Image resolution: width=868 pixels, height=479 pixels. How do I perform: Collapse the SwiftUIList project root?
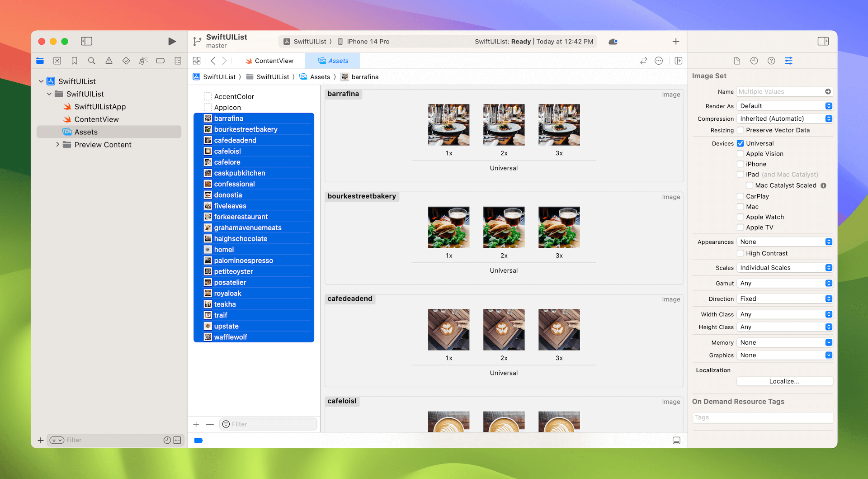41,81
